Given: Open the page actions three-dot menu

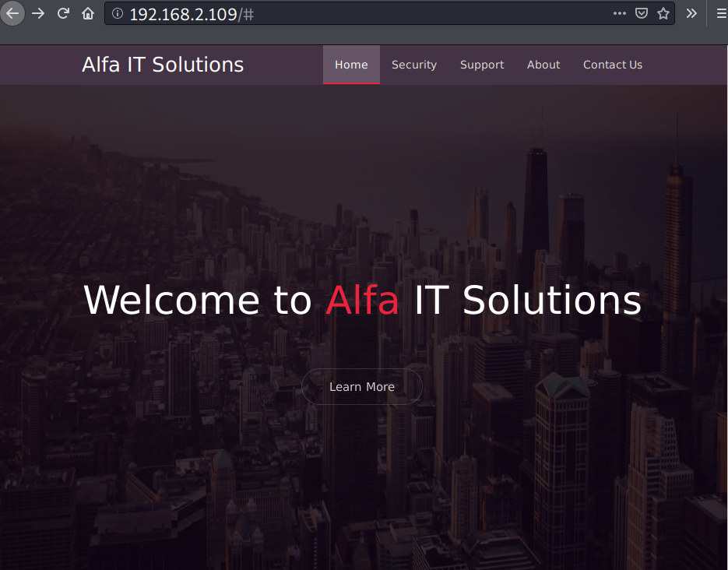Looking at the screenshot, I should (619, 13).
